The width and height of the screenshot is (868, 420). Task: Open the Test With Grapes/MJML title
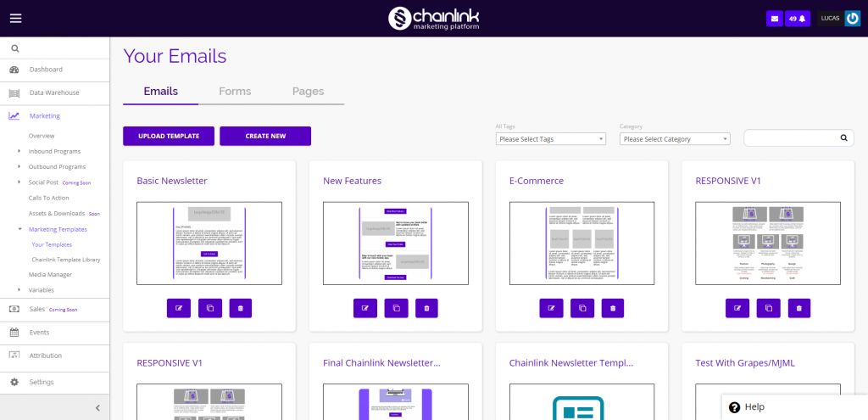745,363
